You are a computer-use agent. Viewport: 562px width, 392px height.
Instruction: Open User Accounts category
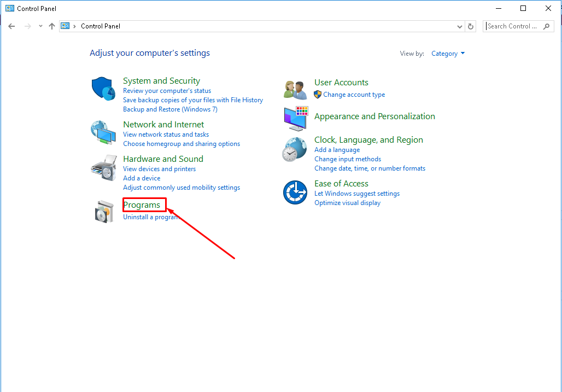tap(341, 83)
